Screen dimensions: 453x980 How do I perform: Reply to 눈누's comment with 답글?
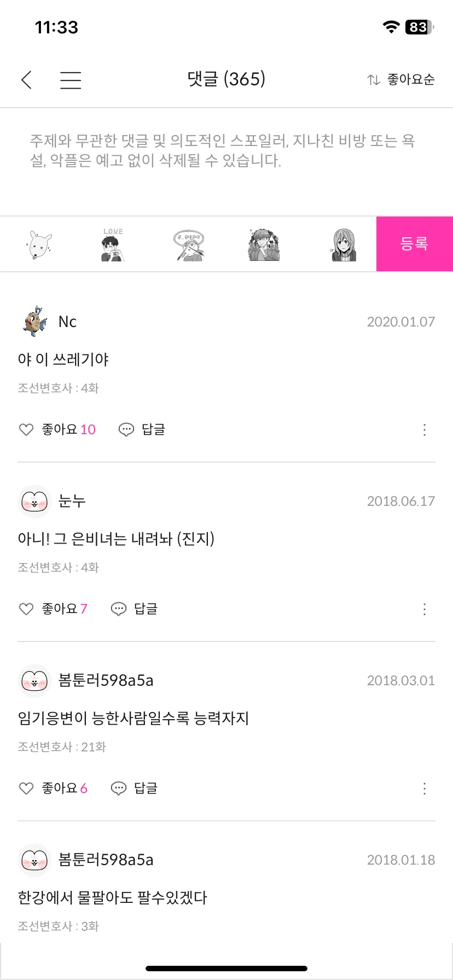(x=135, y=609)
